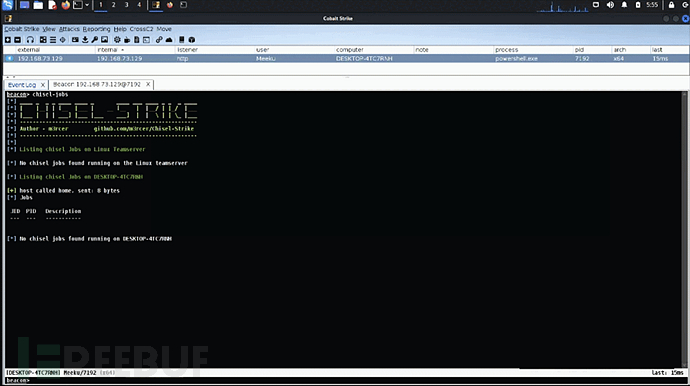Open the file manager folder icon in panel
This screenshot has width=690, height=386.
[38, 5]
